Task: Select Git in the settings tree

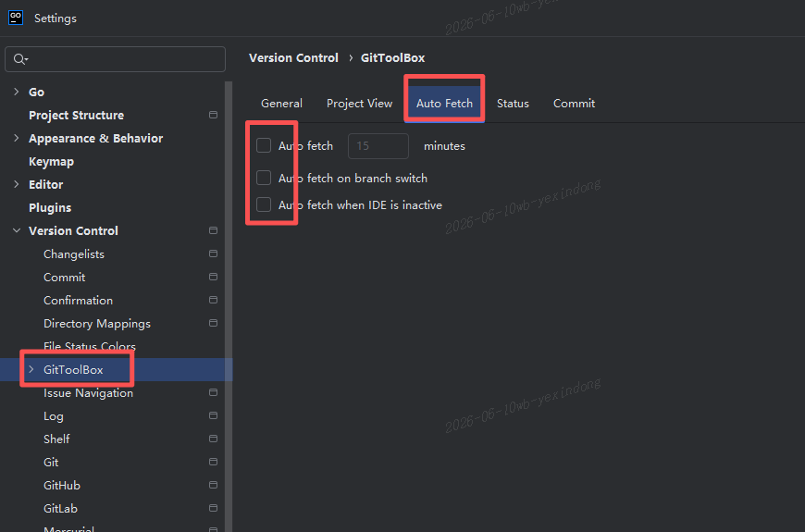Action: coord(51,462)
